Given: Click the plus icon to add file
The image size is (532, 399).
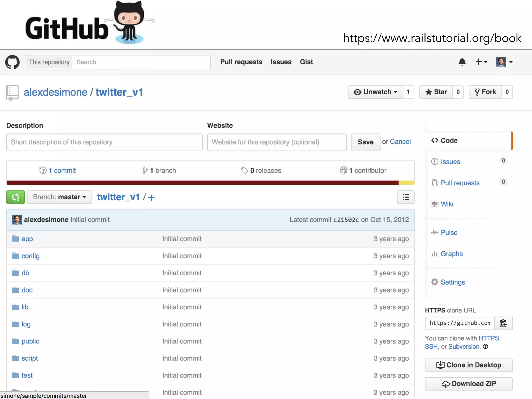Looking at the screenshot, I should point(151,198).
